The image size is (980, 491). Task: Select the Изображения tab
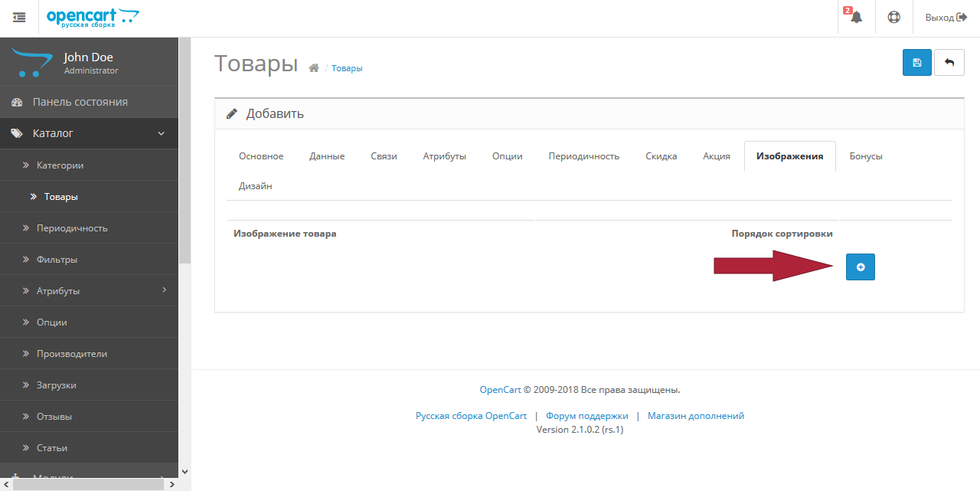(x=790, y=156)
